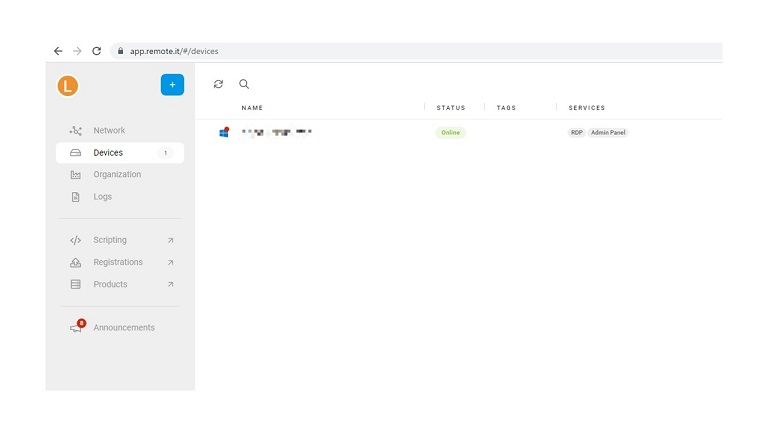This screenshot has width=768, height=432.
Task: Refresh the device list icon
Action: tap(218, 84)
